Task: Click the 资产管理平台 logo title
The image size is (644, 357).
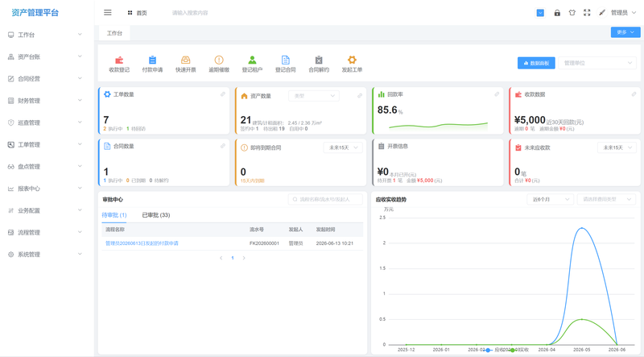Action: (35, 13)
